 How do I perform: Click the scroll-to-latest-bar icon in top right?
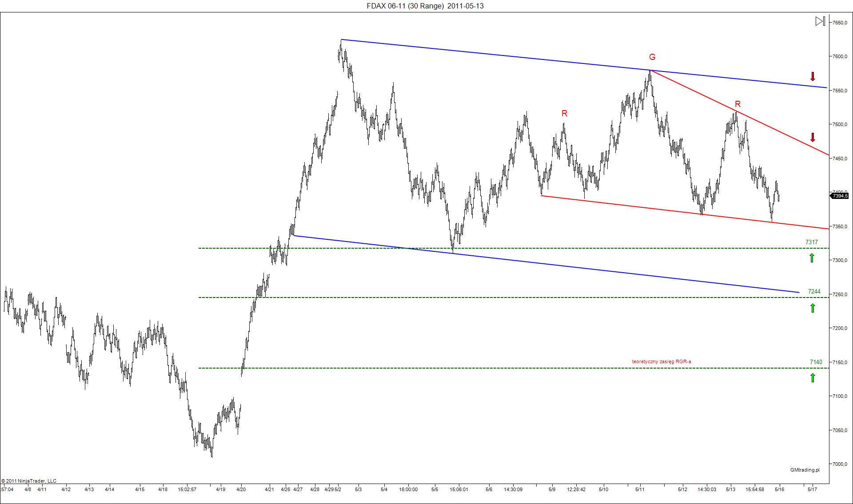pyautogui.click(x=820, y=21)
